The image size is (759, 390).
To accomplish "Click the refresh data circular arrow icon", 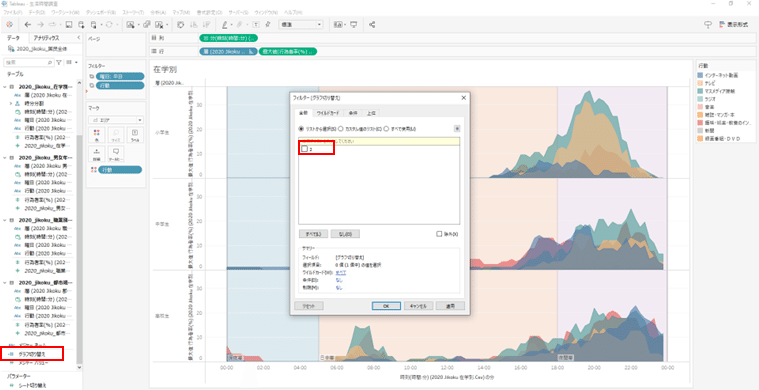I will click(109, 24).
